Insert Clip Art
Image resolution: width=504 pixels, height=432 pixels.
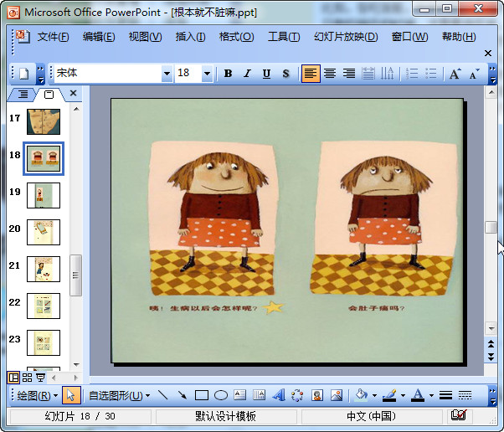(x=317, y=395)
